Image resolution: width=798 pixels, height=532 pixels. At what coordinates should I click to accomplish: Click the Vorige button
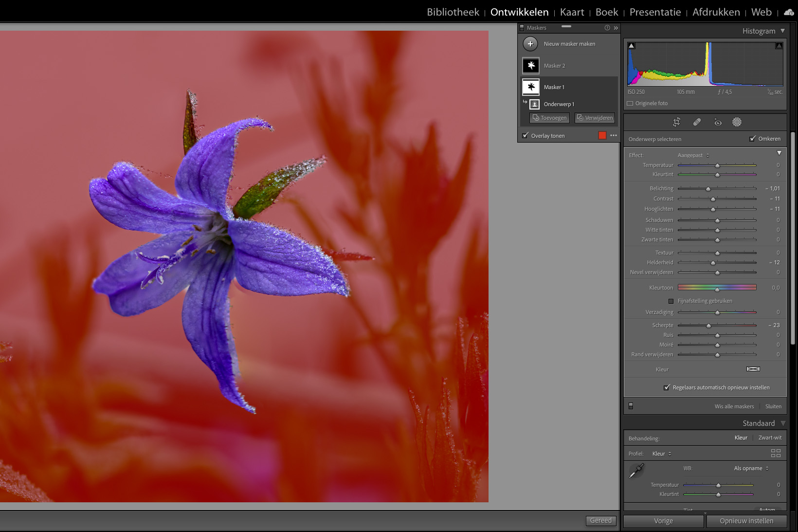coord(663,521)
